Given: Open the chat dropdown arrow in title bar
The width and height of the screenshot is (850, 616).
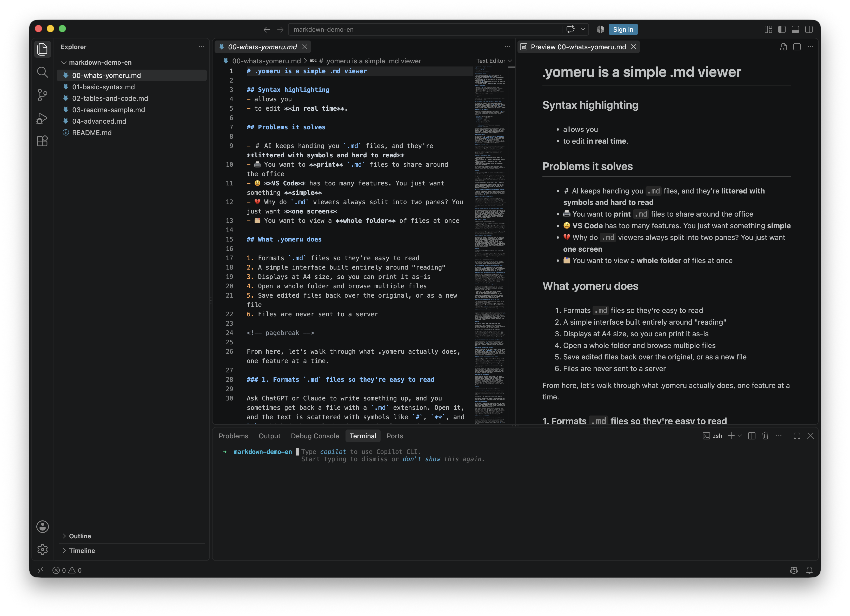Looking at the screenshot, I should point(583,29).
